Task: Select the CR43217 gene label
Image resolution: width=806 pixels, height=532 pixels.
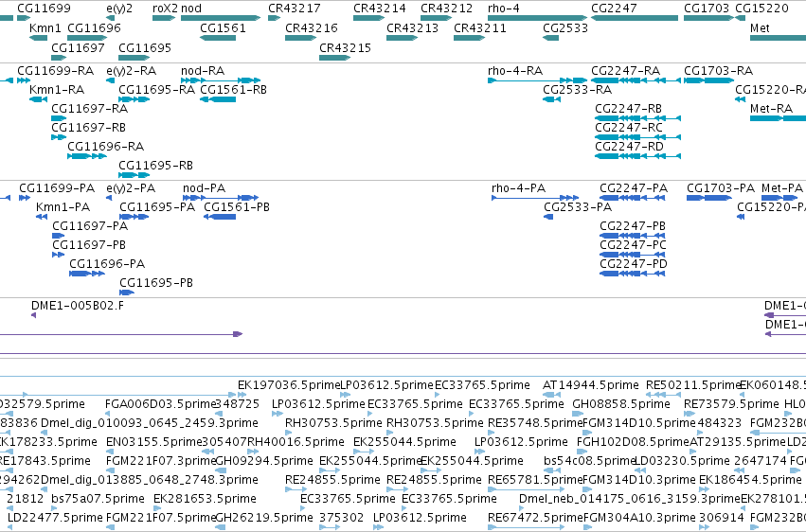Action: click(294, 9)
